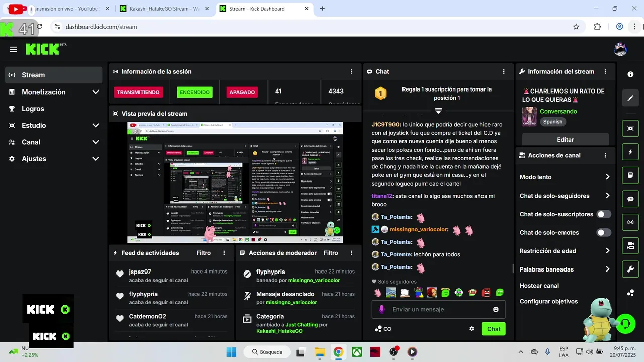The height and width of the screenshot is (362, 644).
Task: Open Restricción de edad options chevron
Action: pos(607,251)
